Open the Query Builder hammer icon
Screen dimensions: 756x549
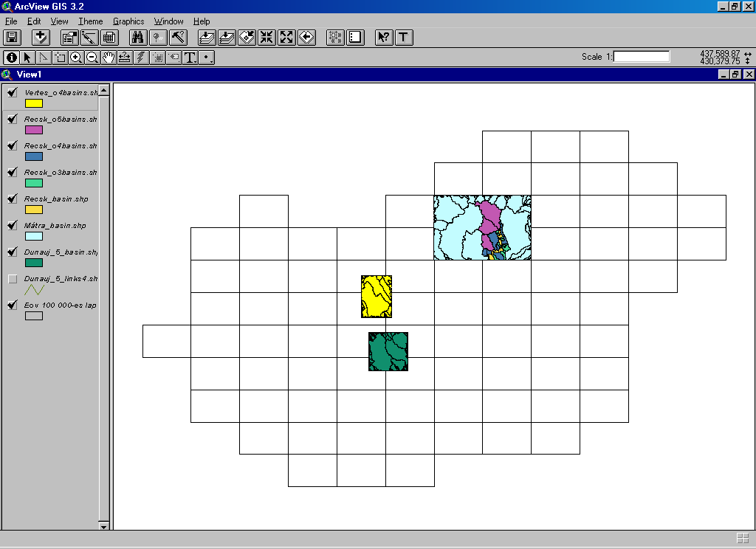[x=178, y=38]
